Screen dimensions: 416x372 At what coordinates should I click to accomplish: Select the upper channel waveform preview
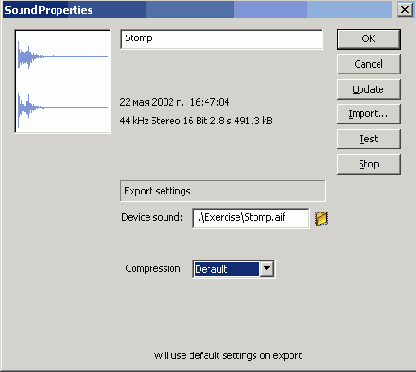(x=63, y=56)
